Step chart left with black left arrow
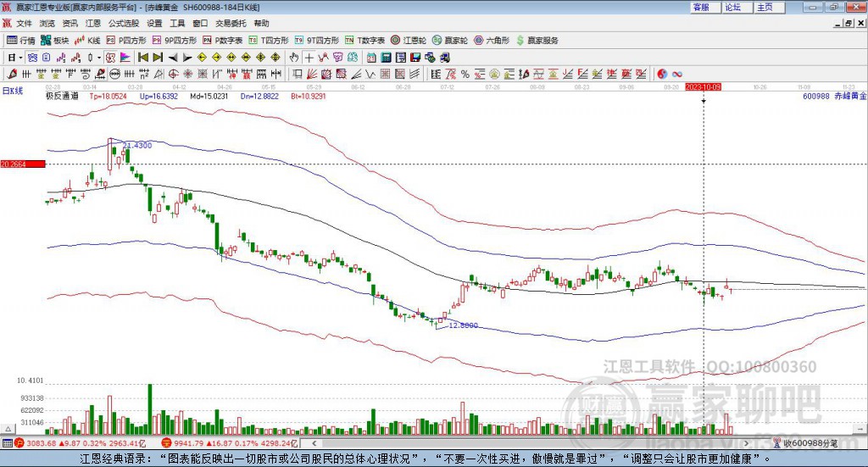The image size is (868, 467). (x=173, y=58)
